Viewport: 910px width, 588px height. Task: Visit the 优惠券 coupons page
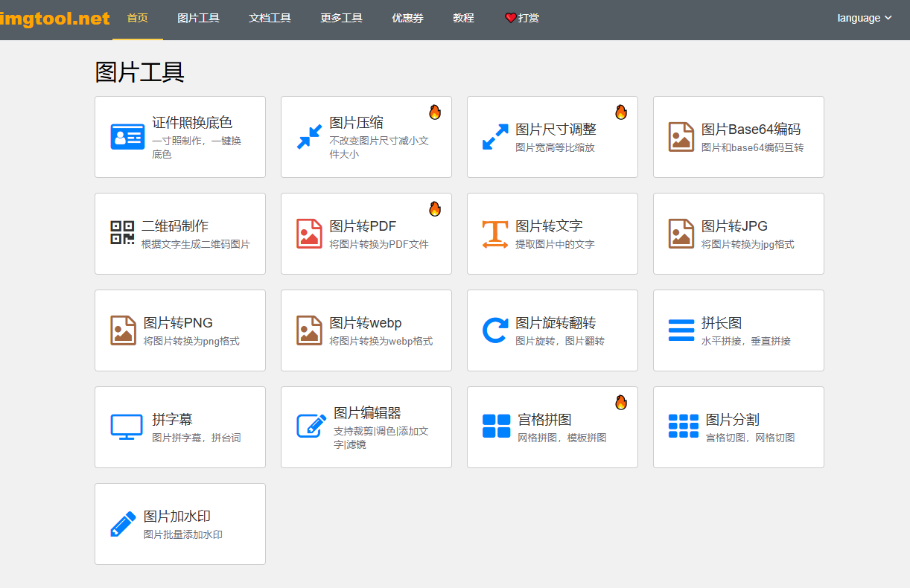[x=407, y=17]
